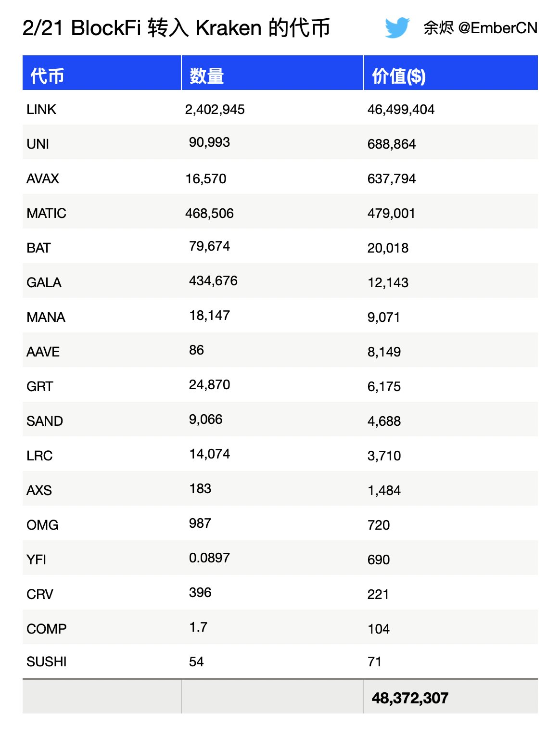Click the MANA token name
Image resolution: width=560 pixels, height=738 pixels.
click(46, 318)
